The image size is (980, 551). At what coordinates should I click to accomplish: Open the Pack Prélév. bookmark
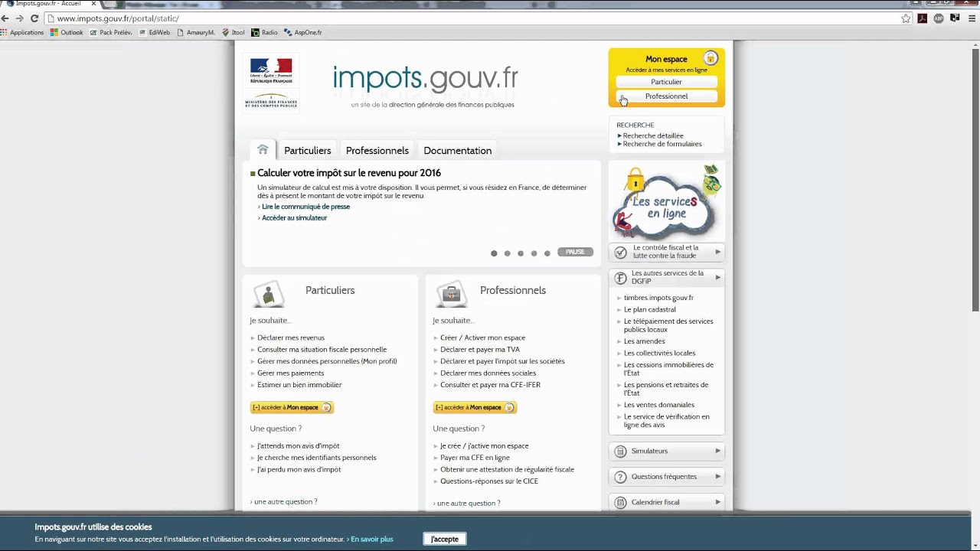(x=111, y=32)
